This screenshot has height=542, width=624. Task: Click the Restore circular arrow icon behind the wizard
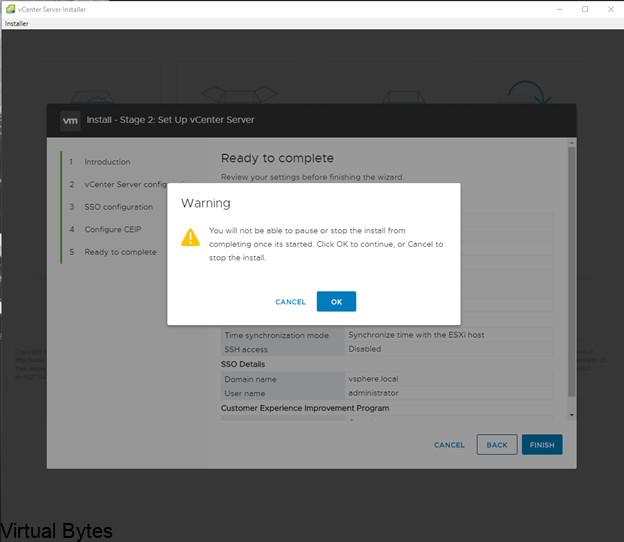(526, 92)
